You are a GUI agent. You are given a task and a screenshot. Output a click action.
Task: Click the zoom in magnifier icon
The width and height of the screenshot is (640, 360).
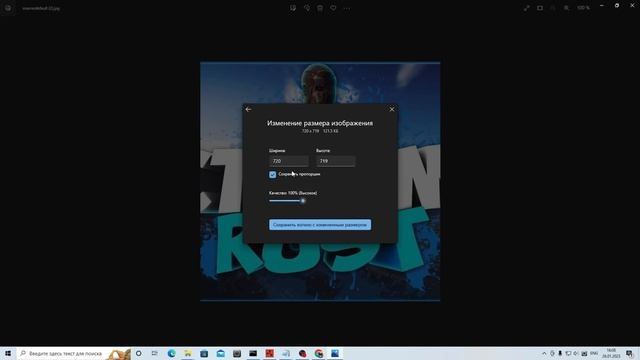point(566,8)
